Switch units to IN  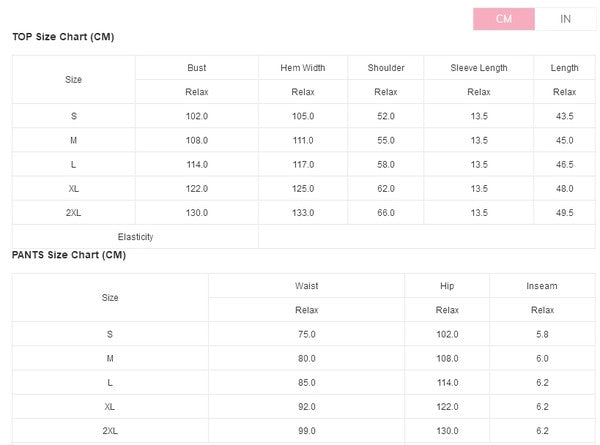click(x=565, y=19)
